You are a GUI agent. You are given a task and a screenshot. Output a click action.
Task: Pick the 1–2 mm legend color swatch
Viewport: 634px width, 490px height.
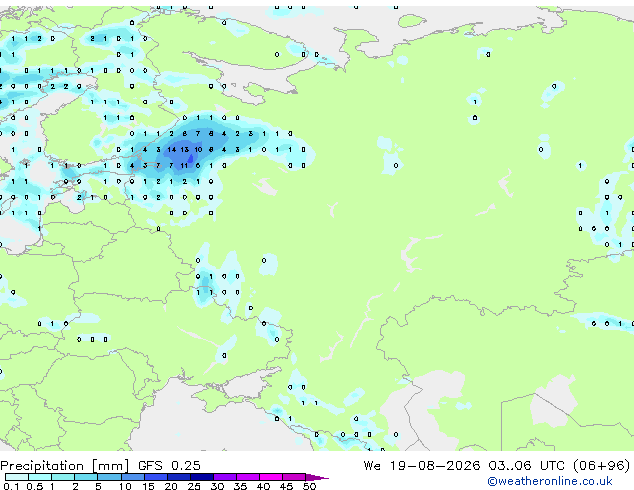tap(63, 477)
